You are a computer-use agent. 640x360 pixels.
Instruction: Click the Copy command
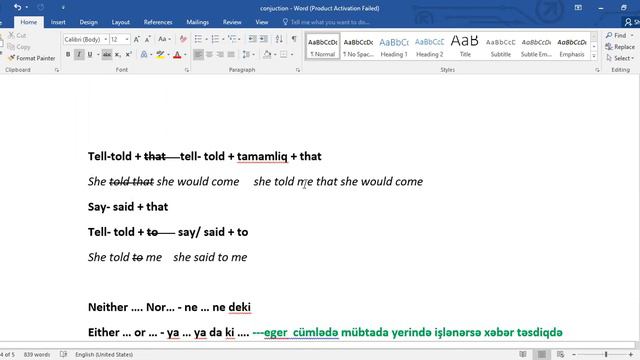tap(19, 47)
